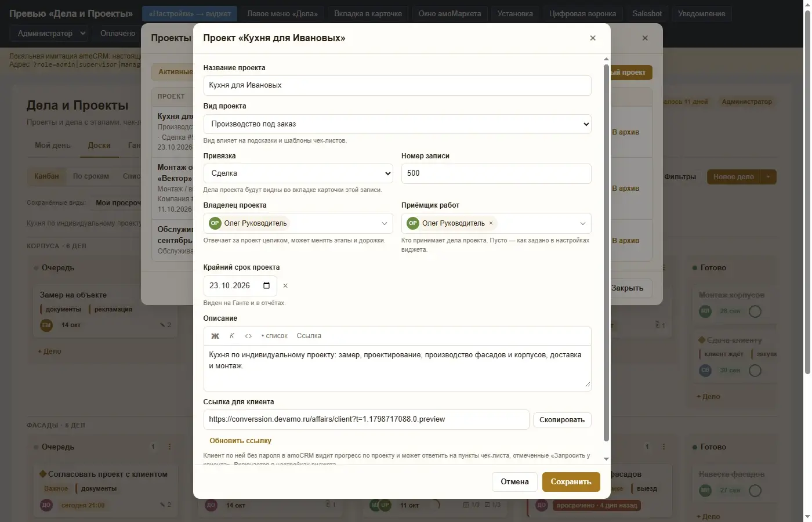Screen dimensions: 812x522
Task: Toggle the completion circle on Монтаж корпусов card
Action: 755,311
